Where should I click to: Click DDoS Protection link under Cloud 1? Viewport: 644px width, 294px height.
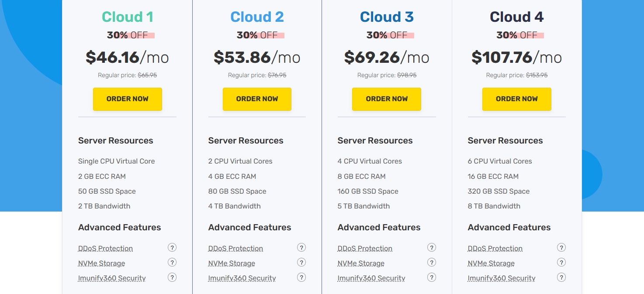(105, 249)
